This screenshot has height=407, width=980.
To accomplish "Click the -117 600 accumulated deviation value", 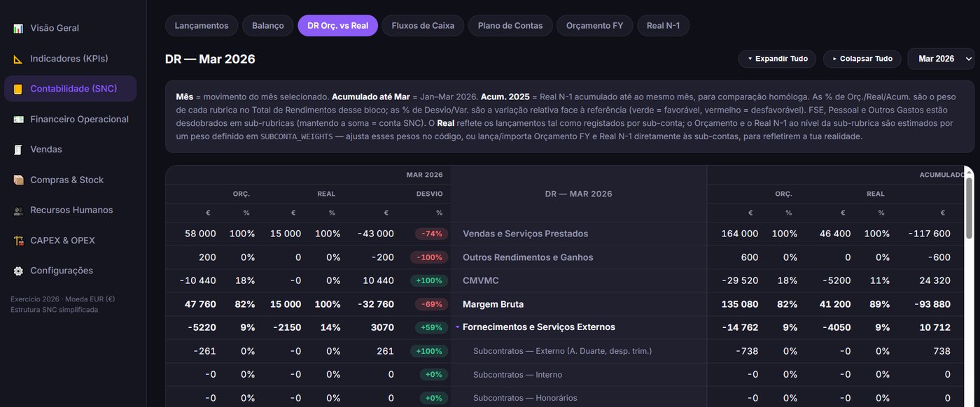I will tap(929, 234).
